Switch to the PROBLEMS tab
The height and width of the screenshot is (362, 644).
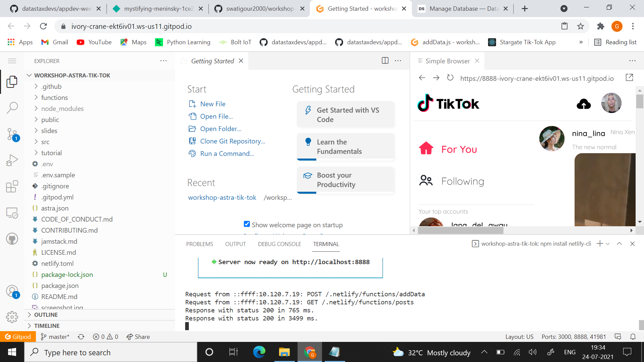click(200, 244)
